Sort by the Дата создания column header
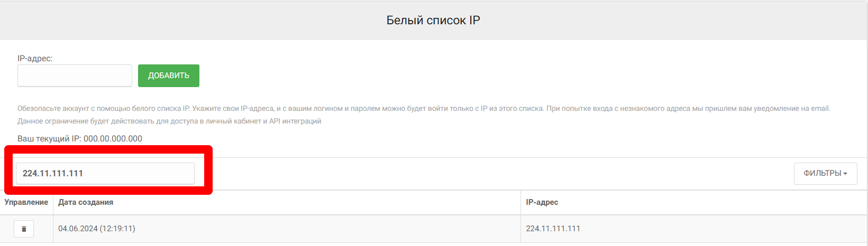The height and width of the screenshot is (246, 868). (86, 202)
